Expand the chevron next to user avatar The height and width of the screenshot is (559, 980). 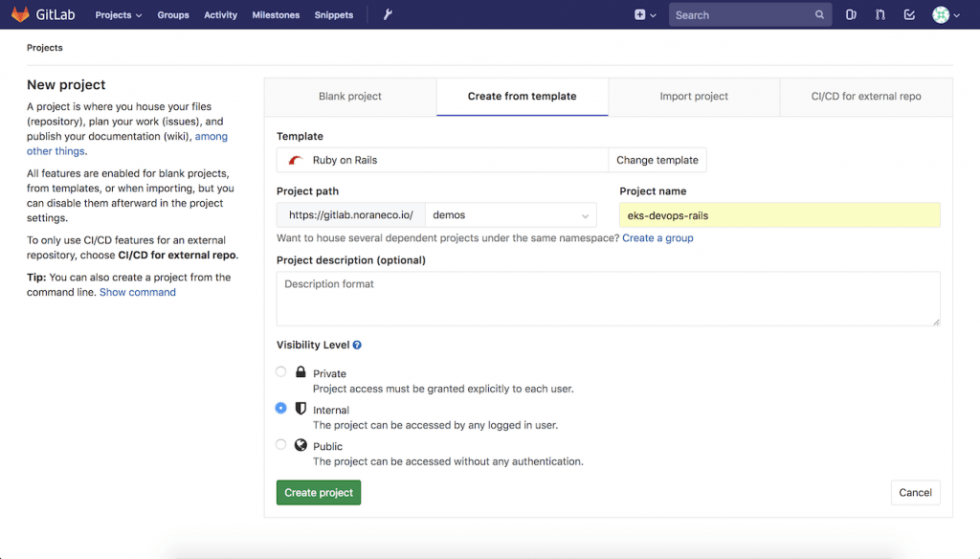957,15
